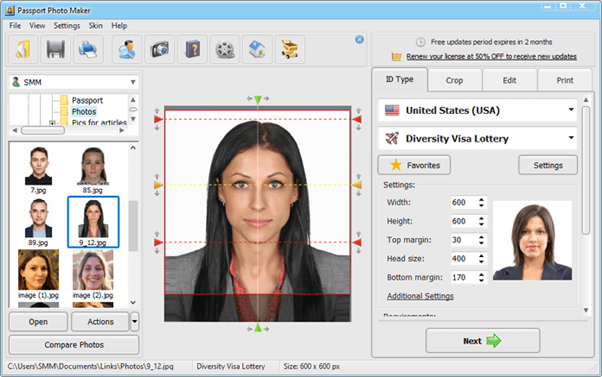Click the camera toolbar icon
The width and height of the screenshot is (602, 377).
pos(160,50)
